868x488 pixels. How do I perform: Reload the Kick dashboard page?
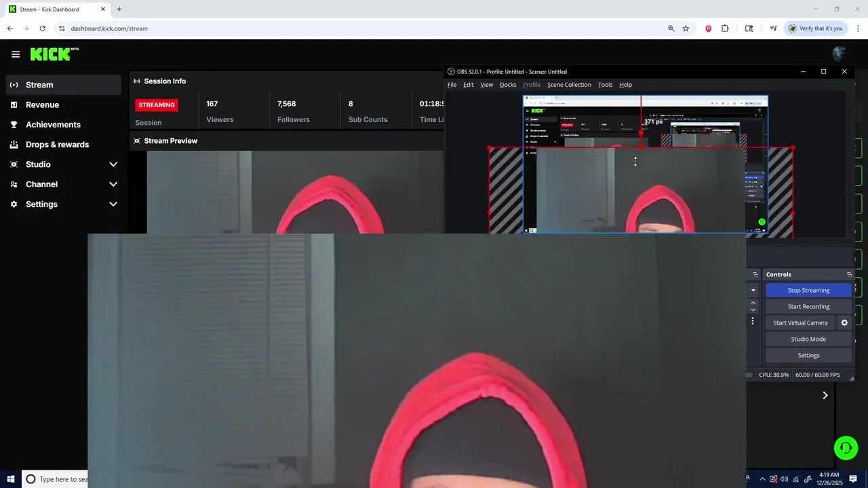click(x=42, y=28)
